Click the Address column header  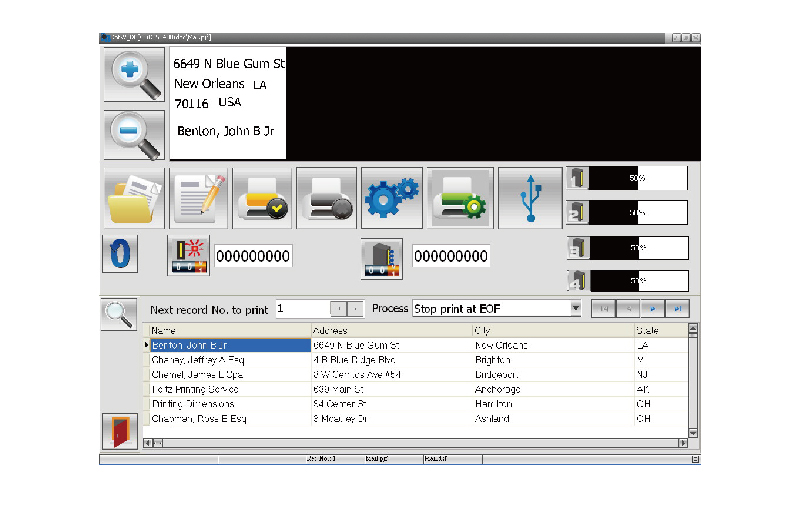pyautogui.click(x=392, y=330)
